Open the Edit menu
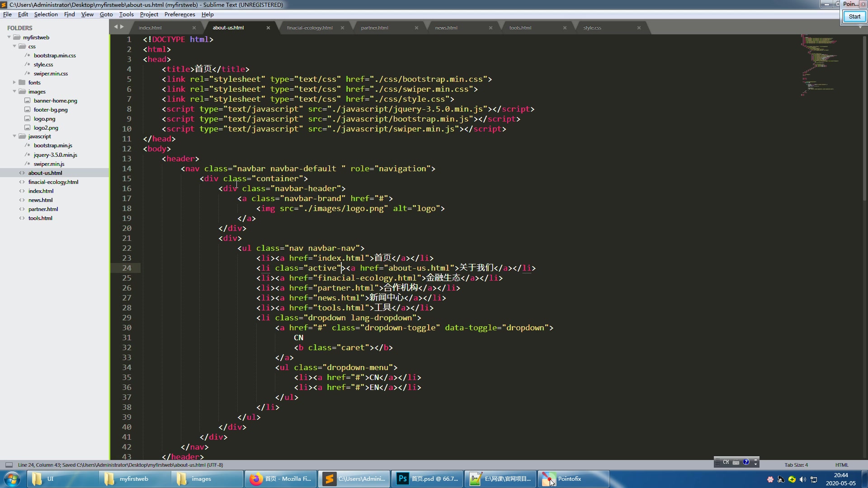This screenshot has width=868, height=488. (x=23, y=14)
